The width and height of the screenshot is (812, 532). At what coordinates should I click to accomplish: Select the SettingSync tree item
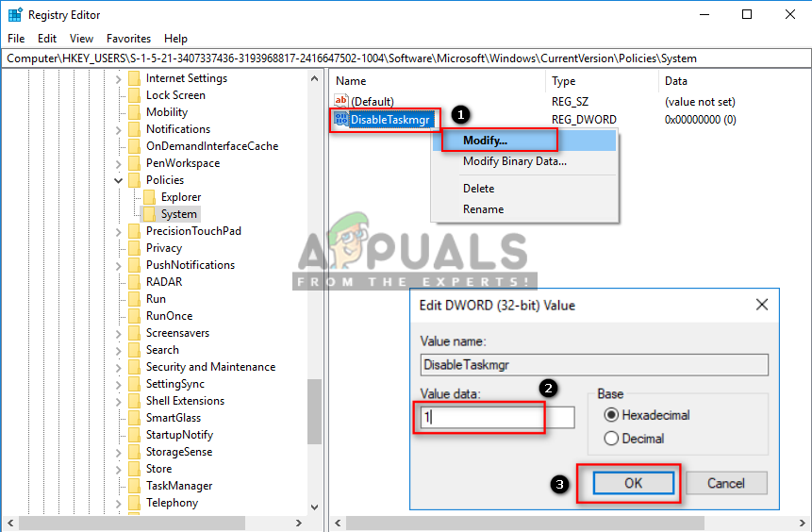point(175,384)
